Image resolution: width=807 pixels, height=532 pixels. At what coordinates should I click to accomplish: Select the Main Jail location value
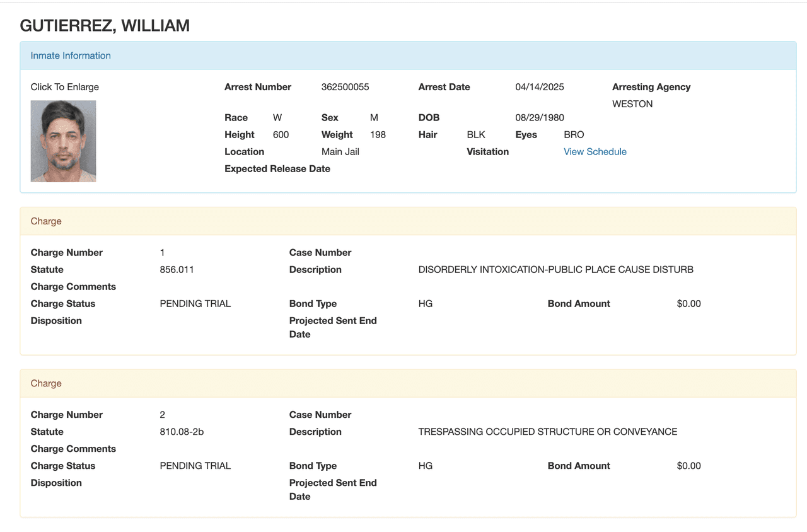point(340,151)
